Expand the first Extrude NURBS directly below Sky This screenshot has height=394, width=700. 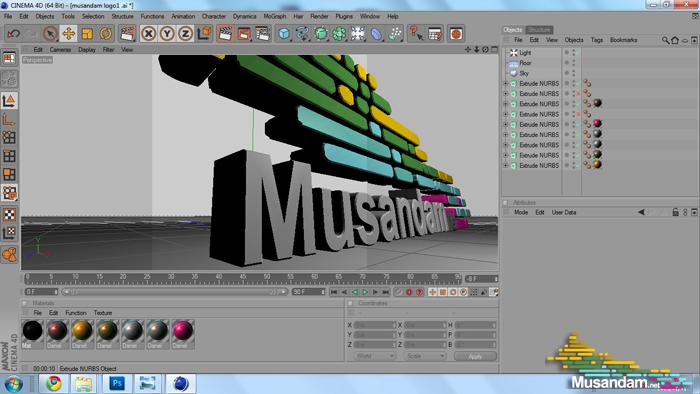(x=506, y=83)
